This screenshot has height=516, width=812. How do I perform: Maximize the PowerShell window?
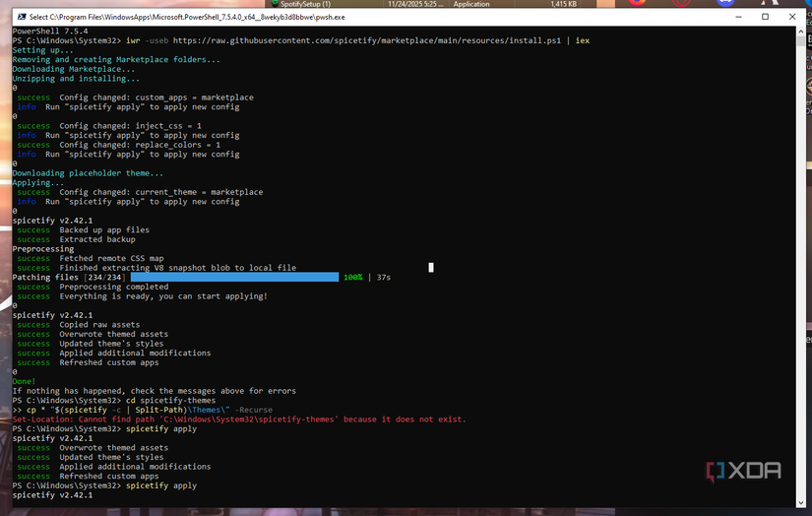coord(765,17)
